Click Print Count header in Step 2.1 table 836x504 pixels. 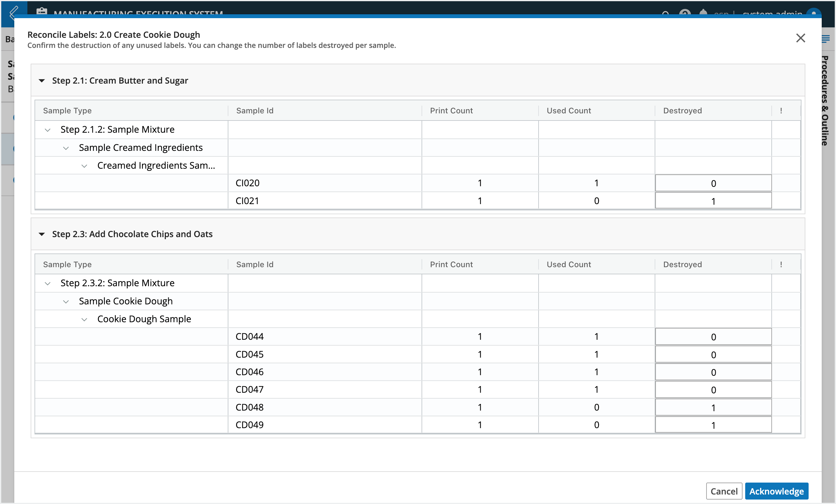point(451,111)
